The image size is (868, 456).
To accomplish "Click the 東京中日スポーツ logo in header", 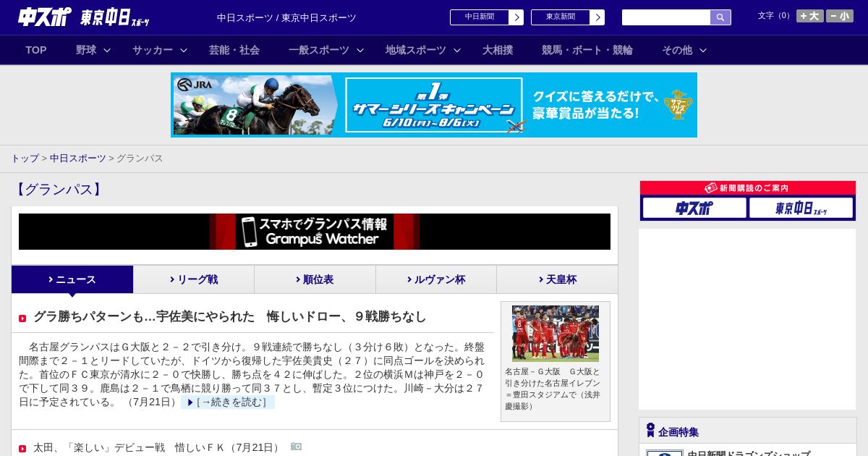I will point(115,17).
